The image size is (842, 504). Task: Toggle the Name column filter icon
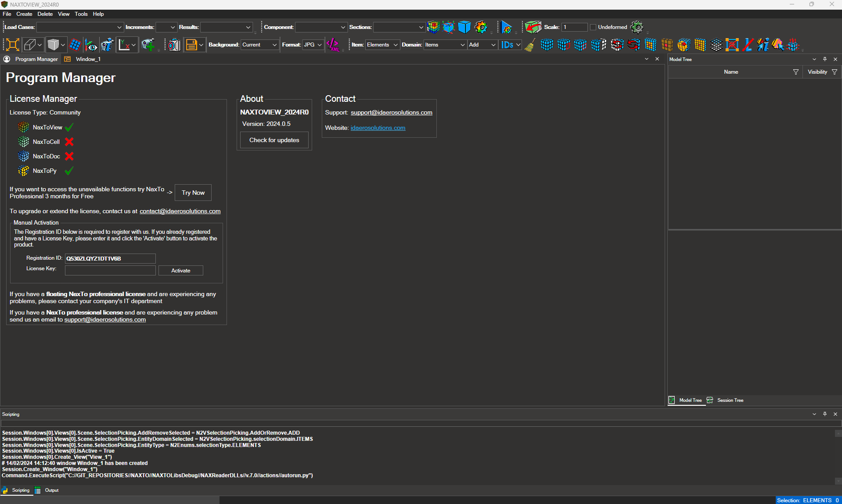click(795, 72)
